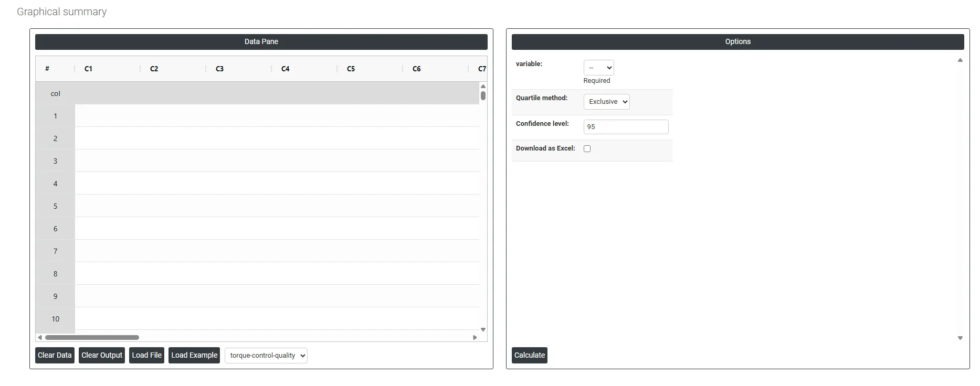Click the data grid scroll-down arrow
The height and width of the screenshot is (386, 980).
(483, 329)
